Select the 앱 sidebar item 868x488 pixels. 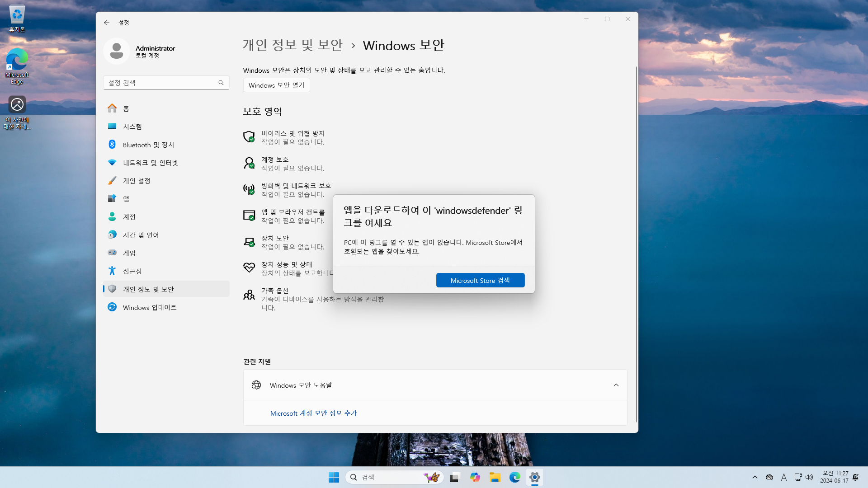click(166, 199)
